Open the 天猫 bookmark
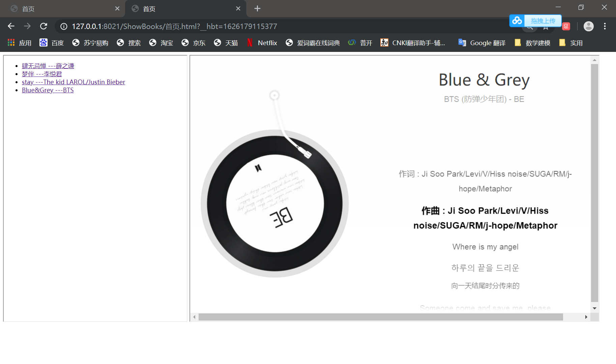This screenshot has width=616, height=364. pyautogui.click(x=226, y=43)
